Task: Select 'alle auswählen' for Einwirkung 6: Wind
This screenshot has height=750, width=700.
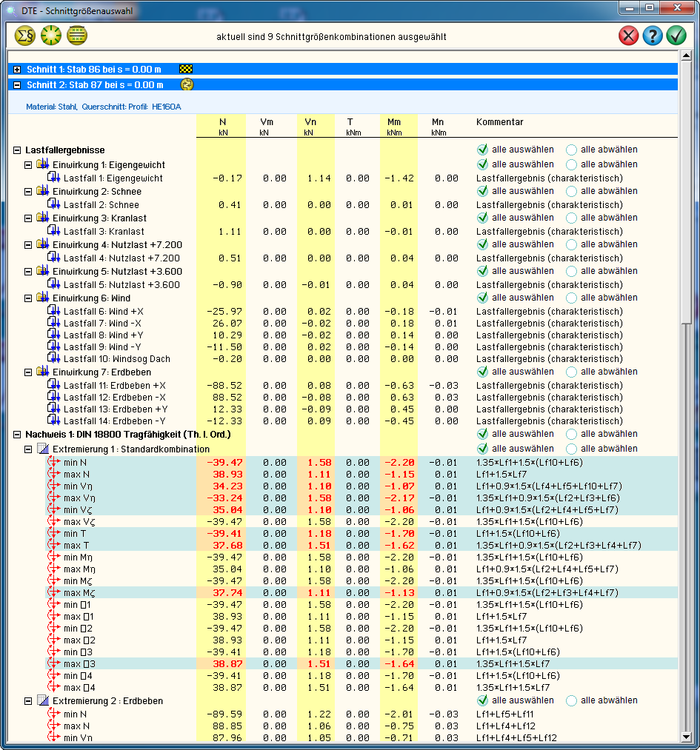Action: point(483,298)
